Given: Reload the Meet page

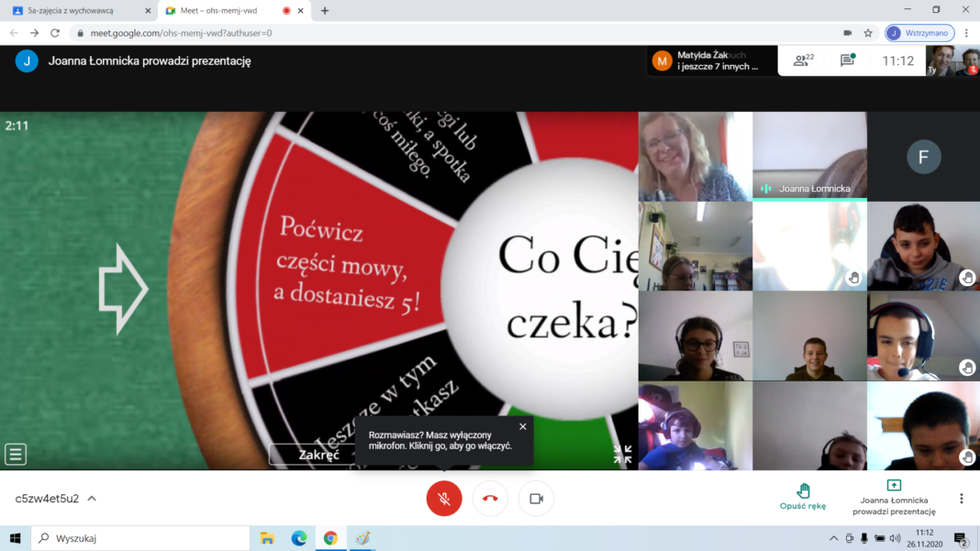Looking at the screenshot, I should click(55, 33).
